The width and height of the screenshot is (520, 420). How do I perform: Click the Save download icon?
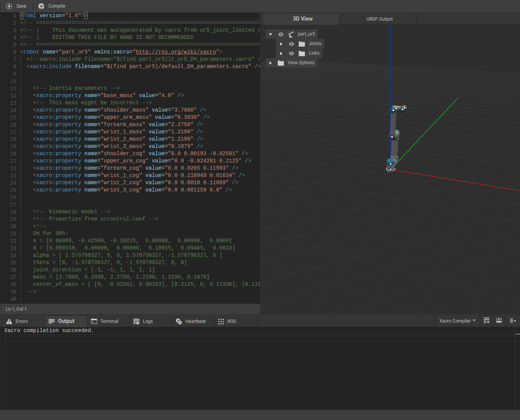[x=9, y=6]
